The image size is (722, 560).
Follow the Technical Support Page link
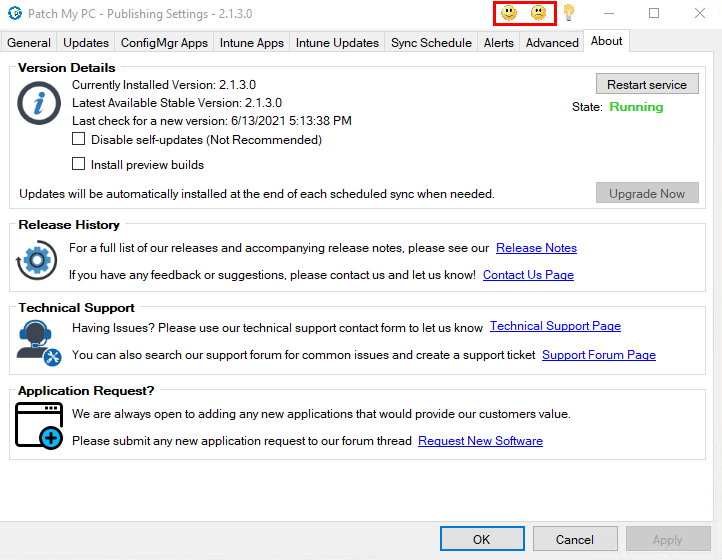[555, 326]
